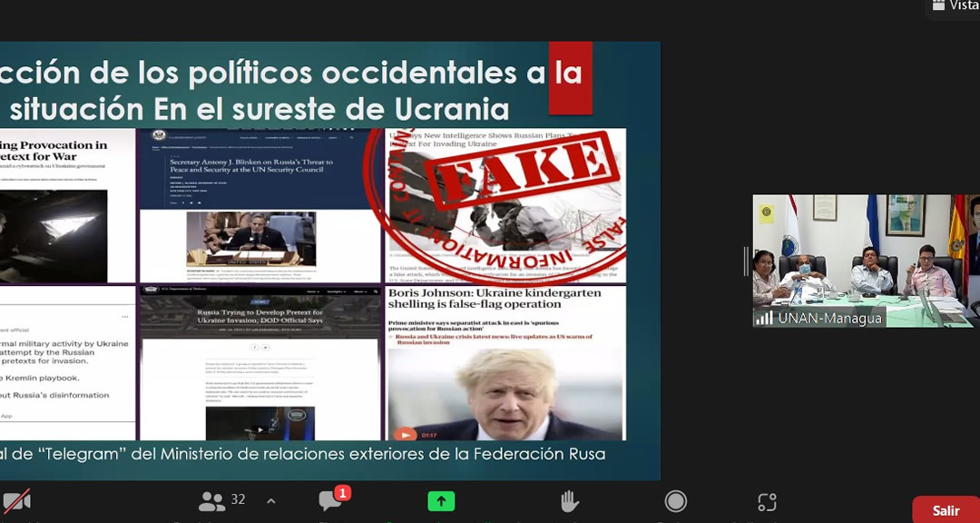980x523 pixels.
Task: Click the green share screen icon
Action: pyautogui.click(x=441, y=501)
